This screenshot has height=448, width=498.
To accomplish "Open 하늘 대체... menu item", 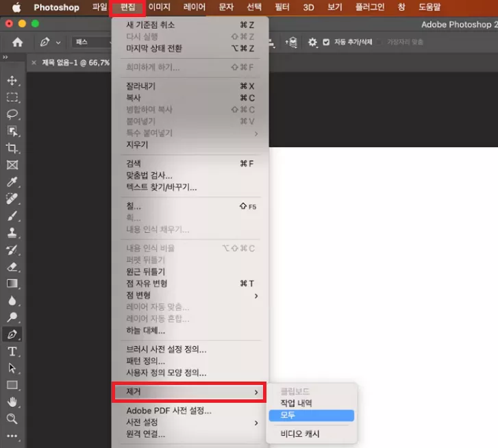I will click(x=190, y=331).
